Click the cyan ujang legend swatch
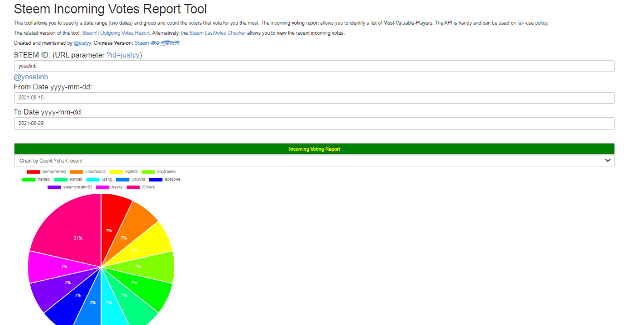Image resolution: width=644 pixels, height=325 pixels. point(93,180)
